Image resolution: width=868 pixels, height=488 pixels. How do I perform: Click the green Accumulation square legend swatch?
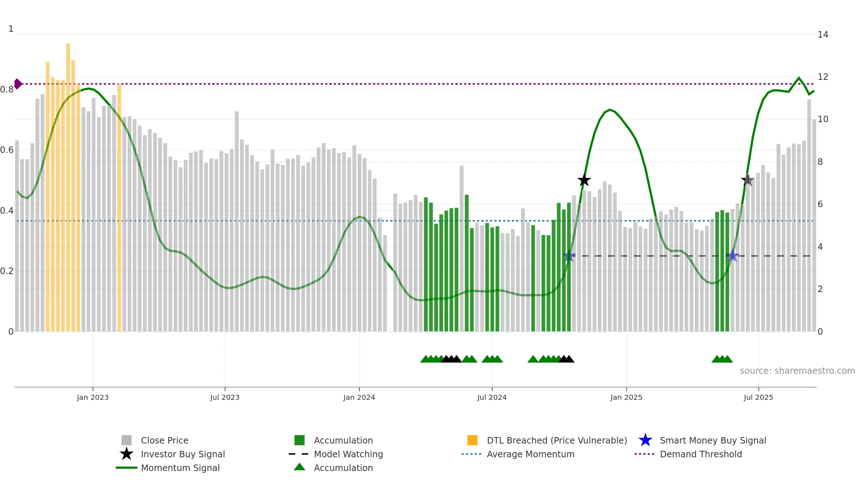tap(299, 440)
